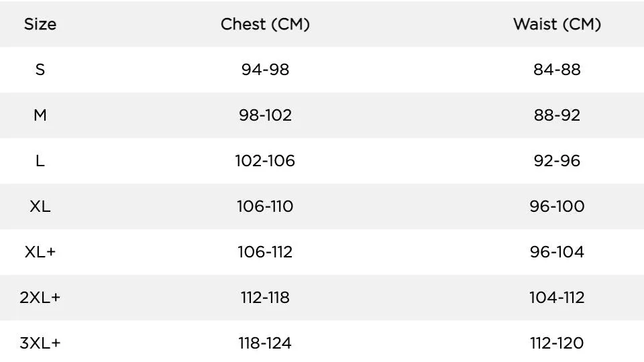
Task: Click waist value 96-100
Action: click(557, 206)
